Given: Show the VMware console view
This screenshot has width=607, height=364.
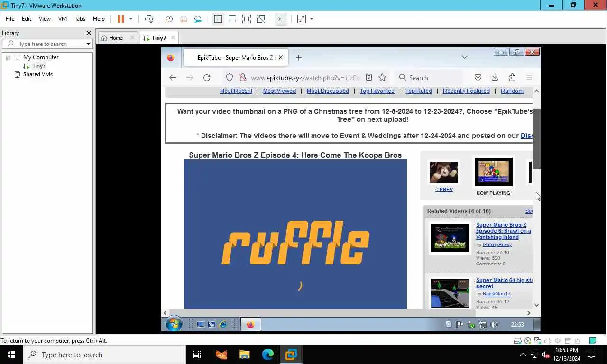Looking at the screenshot, I should 281,19.
